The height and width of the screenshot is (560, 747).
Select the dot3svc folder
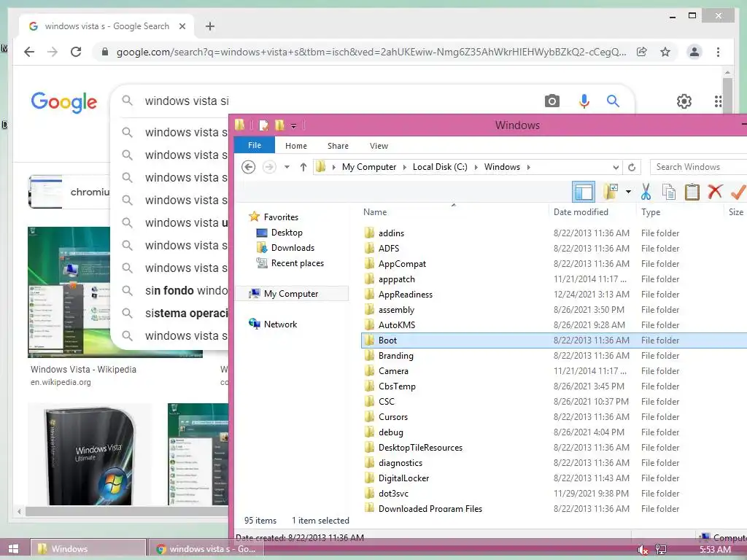(x=393, y=494)
